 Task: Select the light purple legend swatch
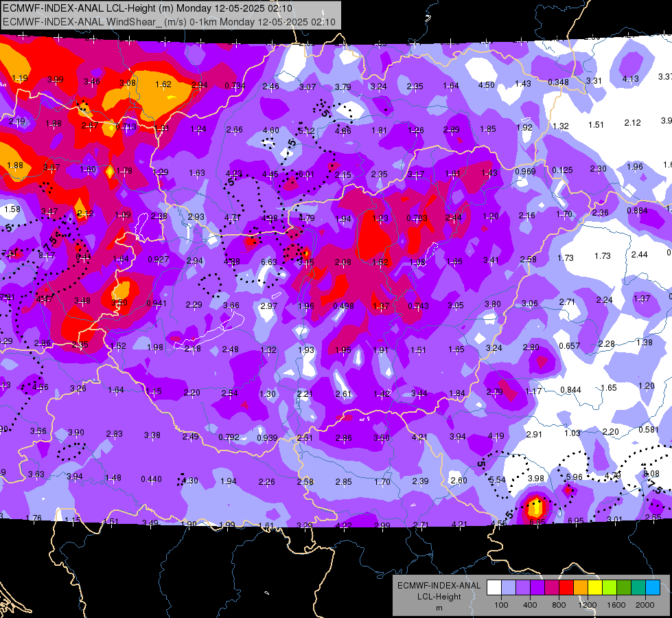tap(523, 588)
